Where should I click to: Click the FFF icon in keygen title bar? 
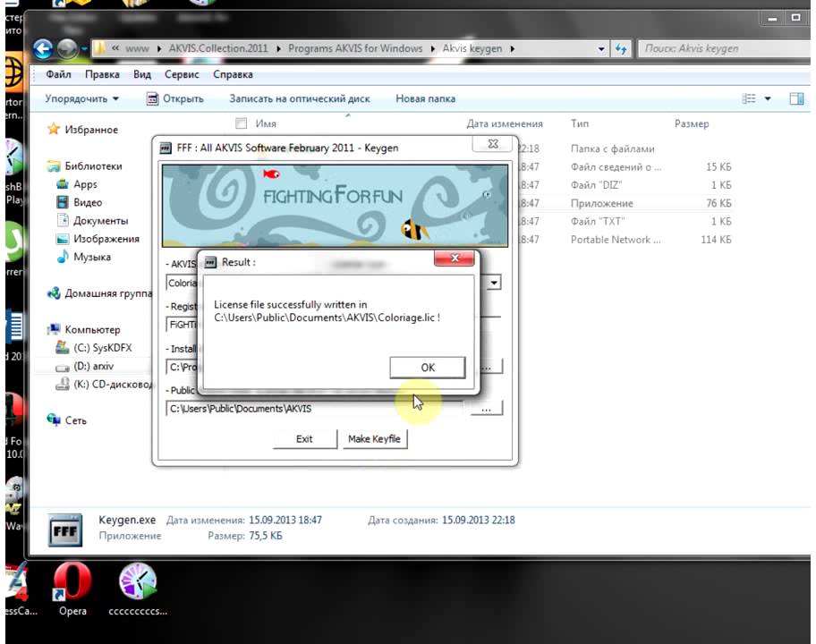[x=166, y=148]
